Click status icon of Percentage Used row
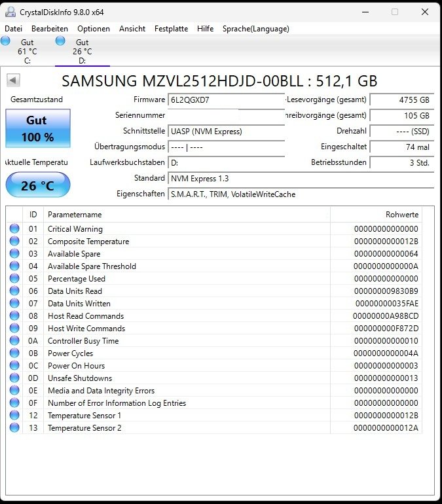This screenshot has width=442, height=504. [x=14, y=278]
